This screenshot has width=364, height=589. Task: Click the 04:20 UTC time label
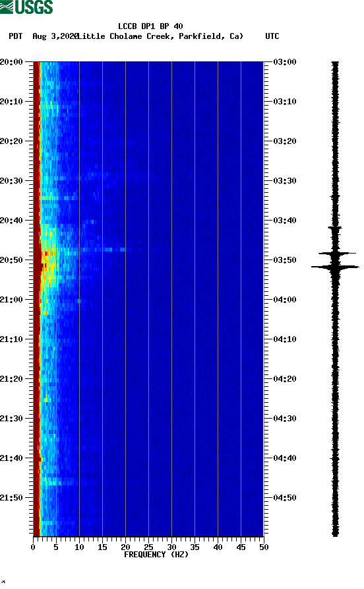(285, 379)
